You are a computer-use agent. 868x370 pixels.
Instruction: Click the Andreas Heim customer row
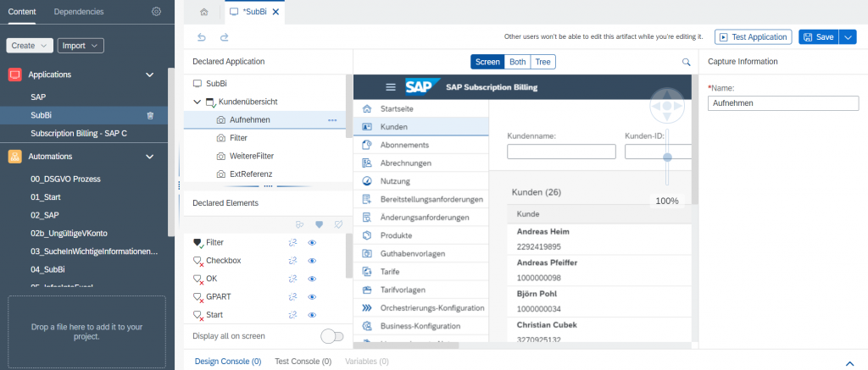[x=599, y=239]
